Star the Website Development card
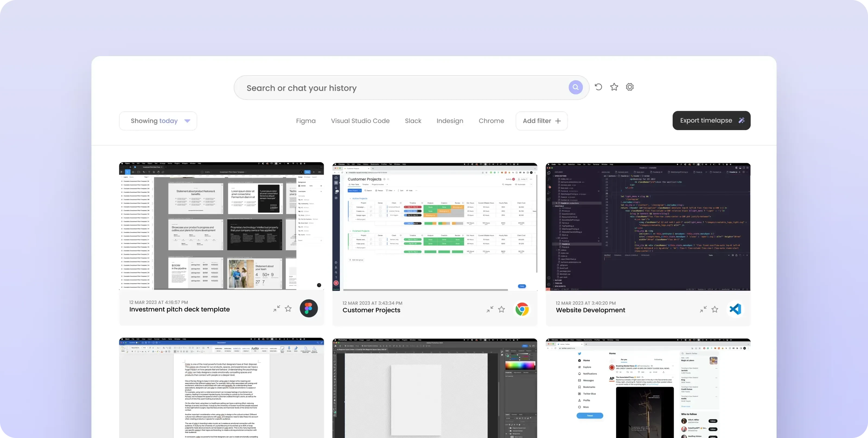Screen dimensions: 868x438 [715, 309]
